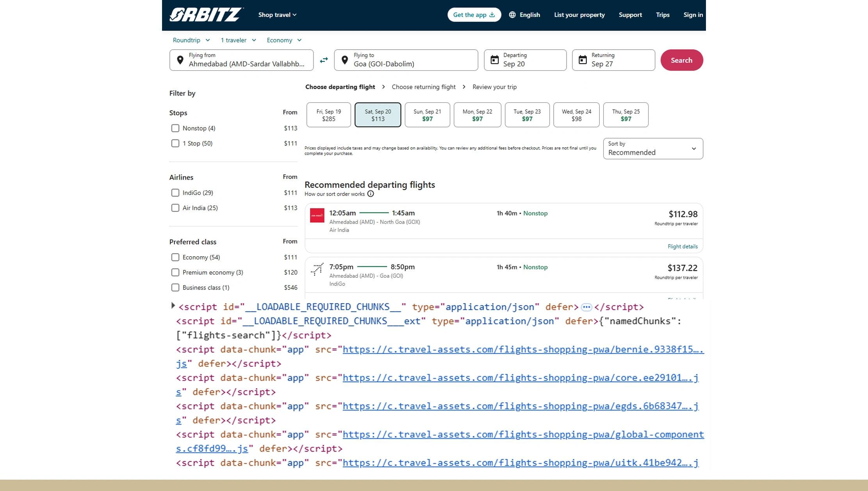Click the globe icon next to English
Screen dimensions: 868x491
pyautogui.click(x=512, y=14)
